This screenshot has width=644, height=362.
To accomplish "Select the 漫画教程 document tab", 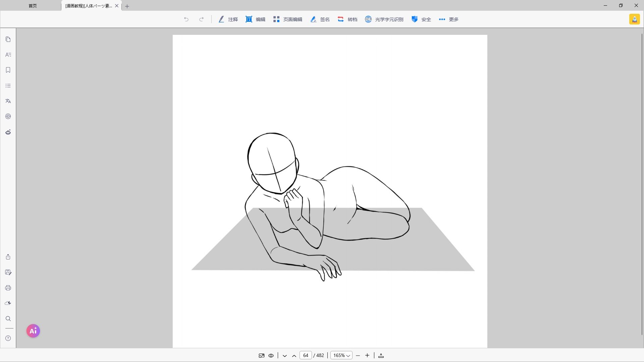I will (89, 6).
